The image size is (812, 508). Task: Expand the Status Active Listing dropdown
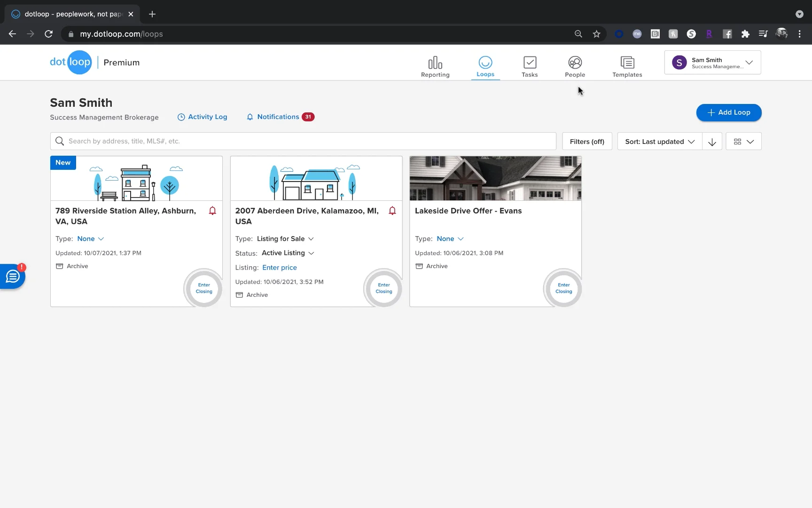click(x=288, y=253)
